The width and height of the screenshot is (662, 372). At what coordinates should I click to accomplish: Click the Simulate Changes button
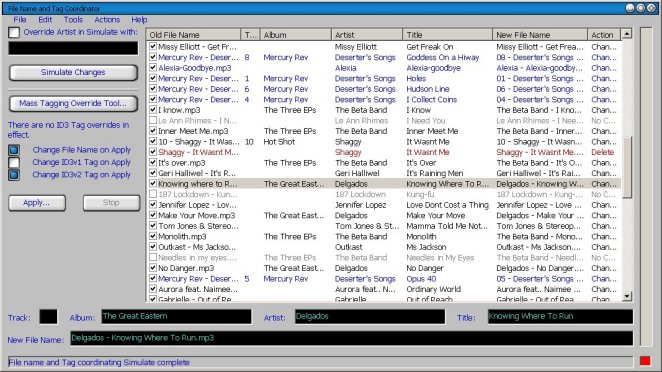pyautogui.click(x=73, y=73)
